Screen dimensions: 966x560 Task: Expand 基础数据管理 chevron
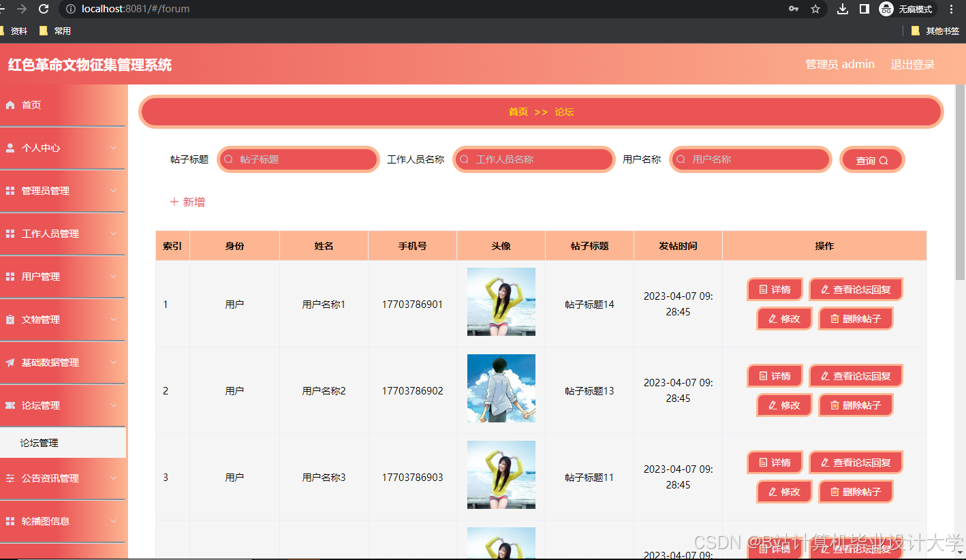114,362
